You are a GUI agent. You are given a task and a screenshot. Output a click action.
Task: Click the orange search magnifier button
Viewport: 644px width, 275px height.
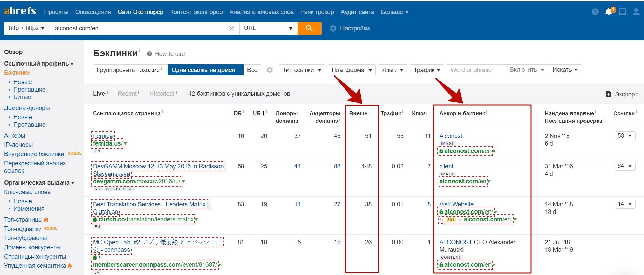tap(309, 28)
